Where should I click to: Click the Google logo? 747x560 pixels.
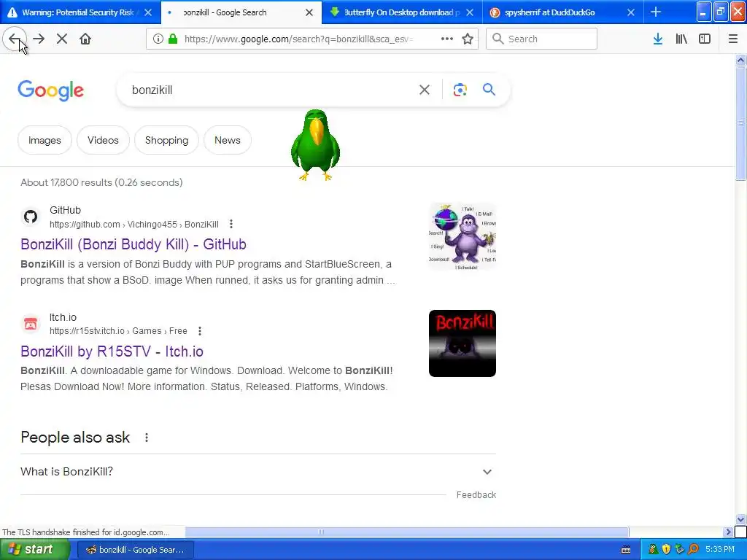pyautogui.click(x=51, y=90)
